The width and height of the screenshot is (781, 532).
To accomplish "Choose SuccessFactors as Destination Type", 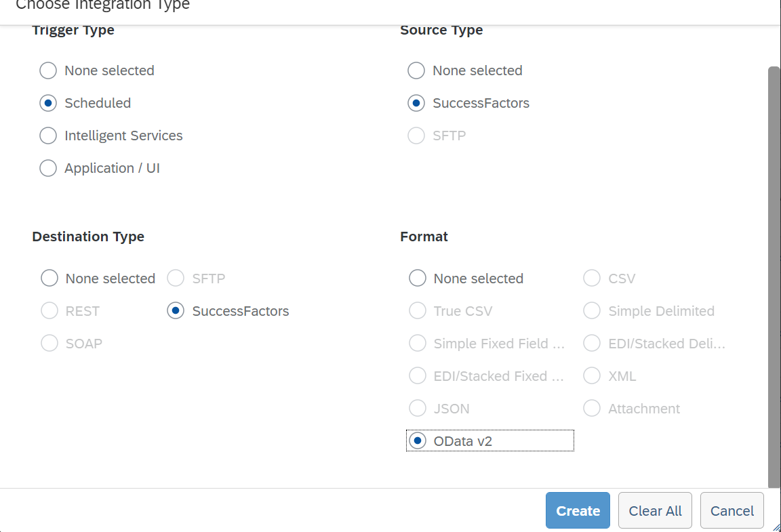I will pos(176,311).
